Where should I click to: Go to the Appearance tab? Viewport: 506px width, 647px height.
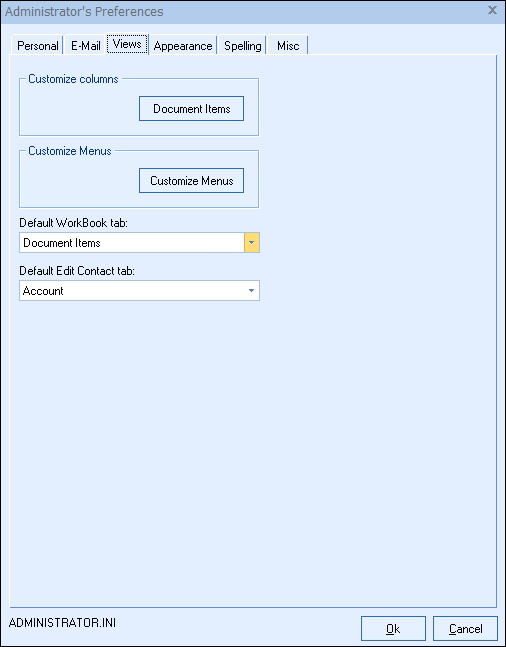[183, 45]
